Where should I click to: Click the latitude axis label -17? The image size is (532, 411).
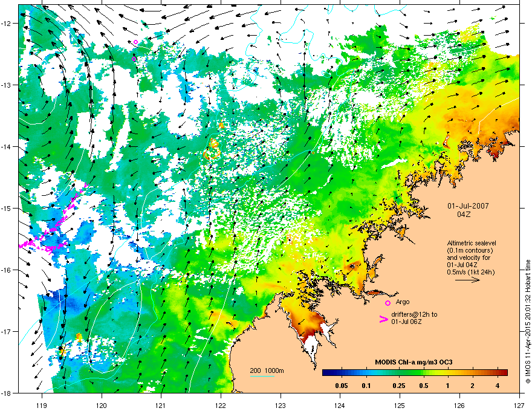click(7, 331)
